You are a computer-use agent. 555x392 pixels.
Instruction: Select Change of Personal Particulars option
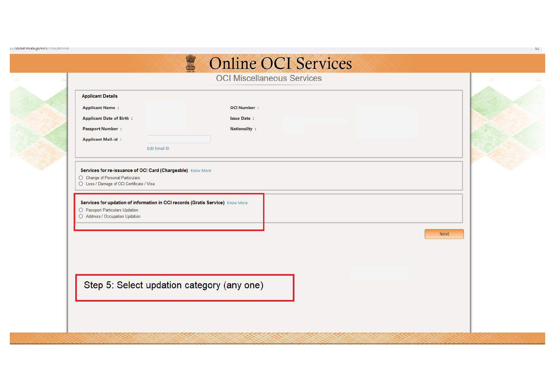(x=81, y=178)
